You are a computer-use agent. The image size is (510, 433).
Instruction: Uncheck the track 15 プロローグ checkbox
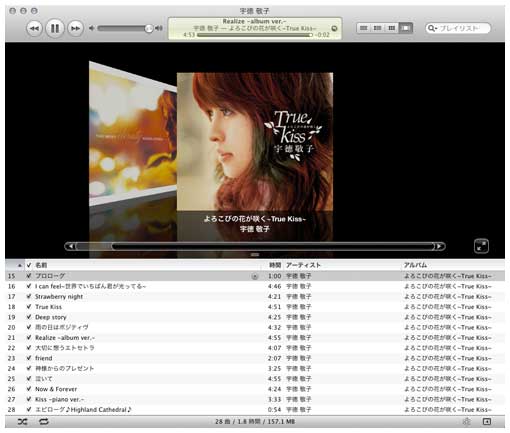click(29, 276)
